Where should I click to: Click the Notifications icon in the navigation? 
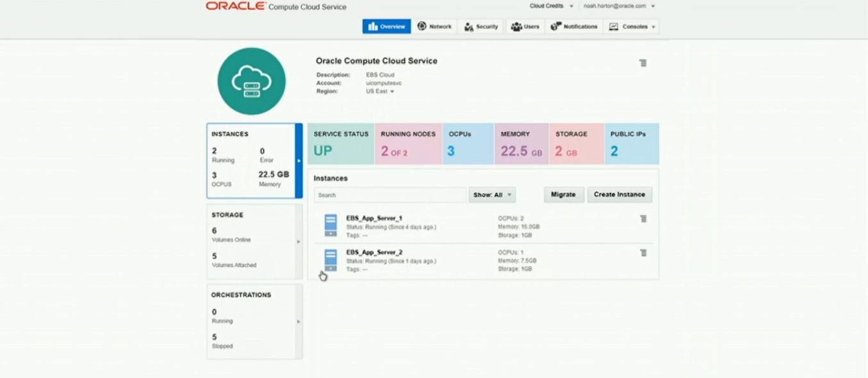555,26
